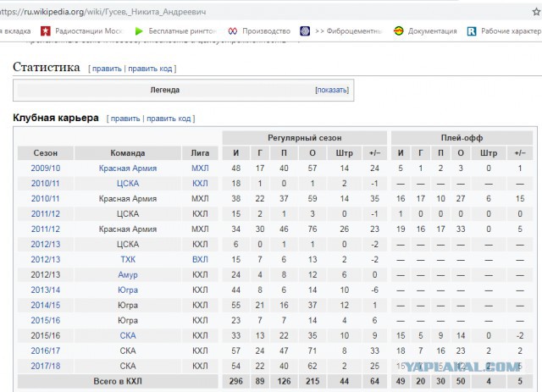
Task: Click the Статистика section heading
Action: pyautogui.click(x=47, y=67)
